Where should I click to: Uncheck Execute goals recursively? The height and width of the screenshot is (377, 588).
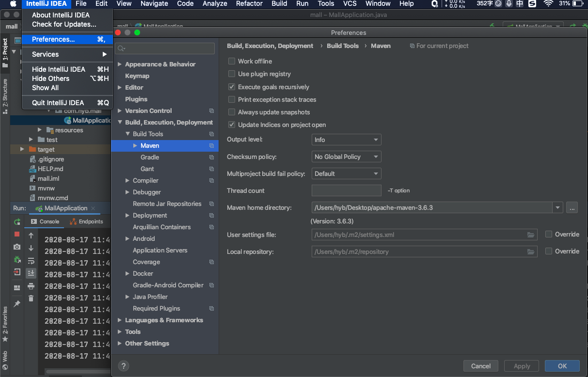[232, 87]
